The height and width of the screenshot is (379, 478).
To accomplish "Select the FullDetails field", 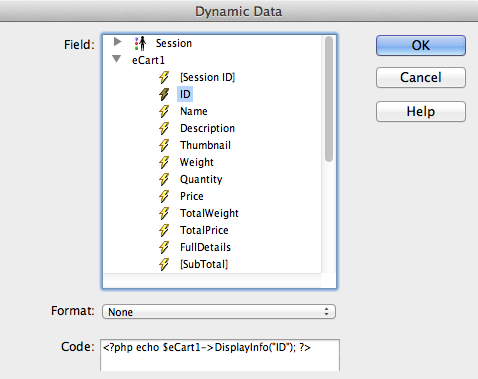I will 205,247.
